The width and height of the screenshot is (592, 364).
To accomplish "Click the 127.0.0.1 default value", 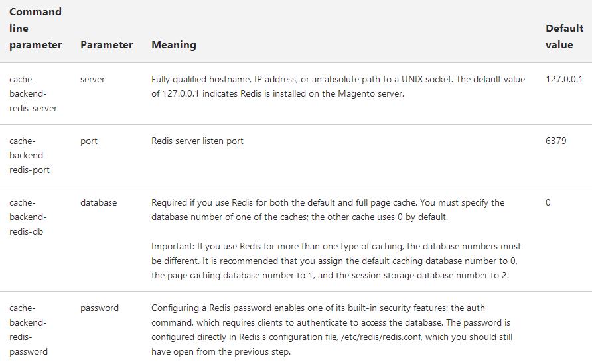I will 563,79.
